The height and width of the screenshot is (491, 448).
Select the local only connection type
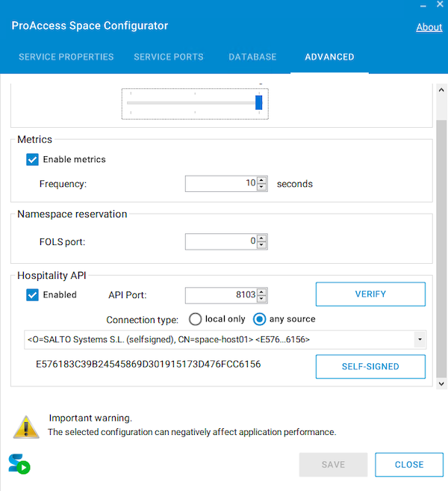click(196, 319)
